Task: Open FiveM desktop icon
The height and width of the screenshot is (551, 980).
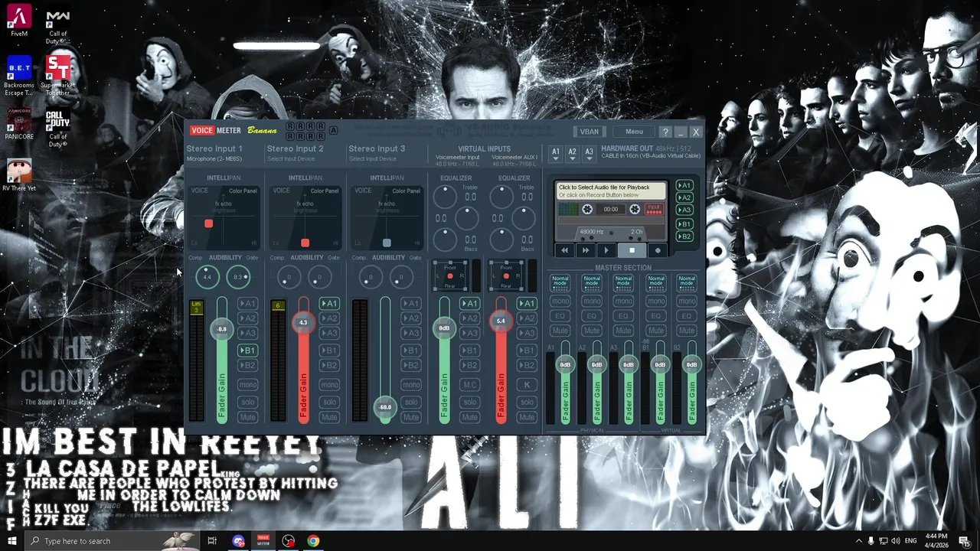Action: pyautogui.click(x=19, y=21)
